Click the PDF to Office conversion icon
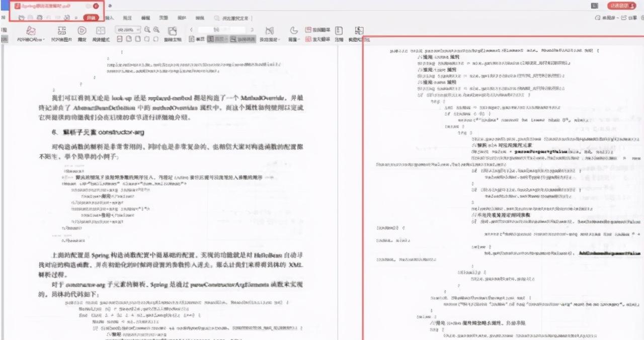Image resolution: width=644 pixels, height=340 pixels. (x=30, y=30)
